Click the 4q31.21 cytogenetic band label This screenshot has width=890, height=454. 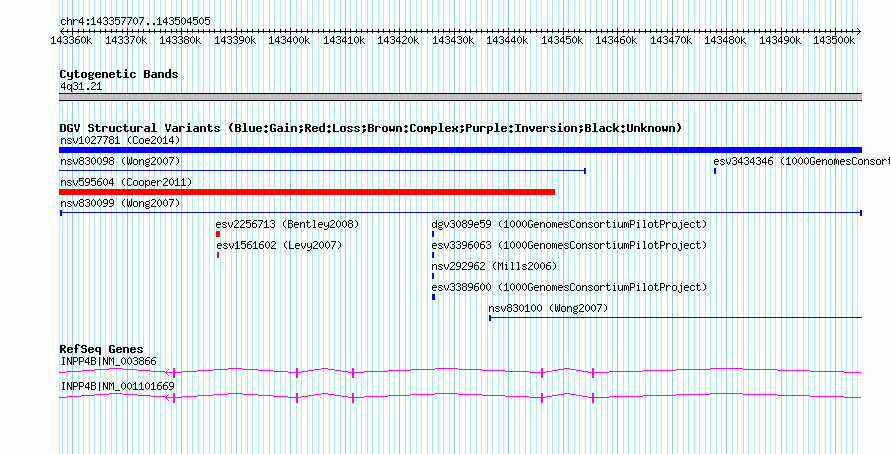pyautogui.click(x=81, y=86)
